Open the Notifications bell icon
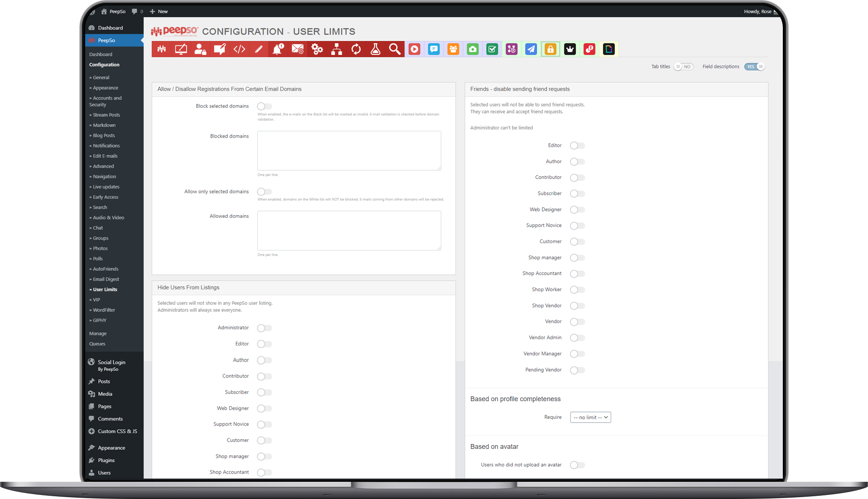The image size is (868, 499). point(278,49)
